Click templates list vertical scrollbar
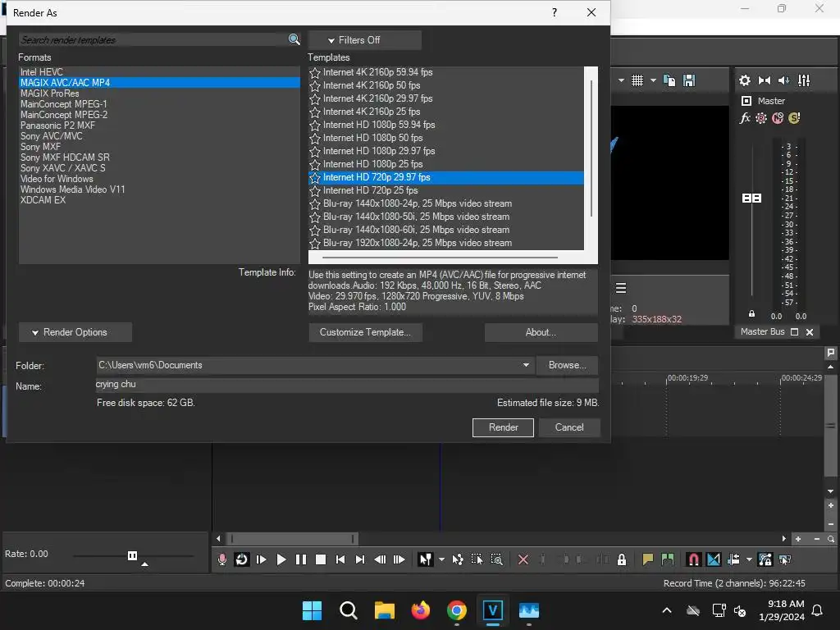This screenshot has width=840, height=630. click(591, 148)
